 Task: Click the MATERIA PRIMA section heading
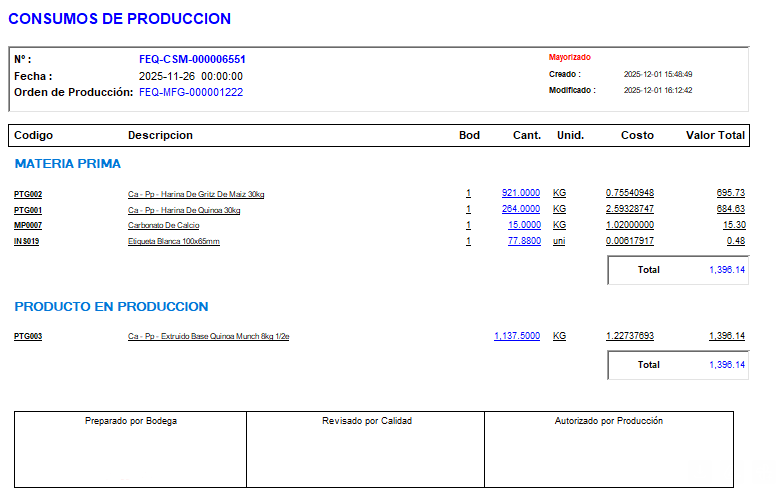click(68, 163)
